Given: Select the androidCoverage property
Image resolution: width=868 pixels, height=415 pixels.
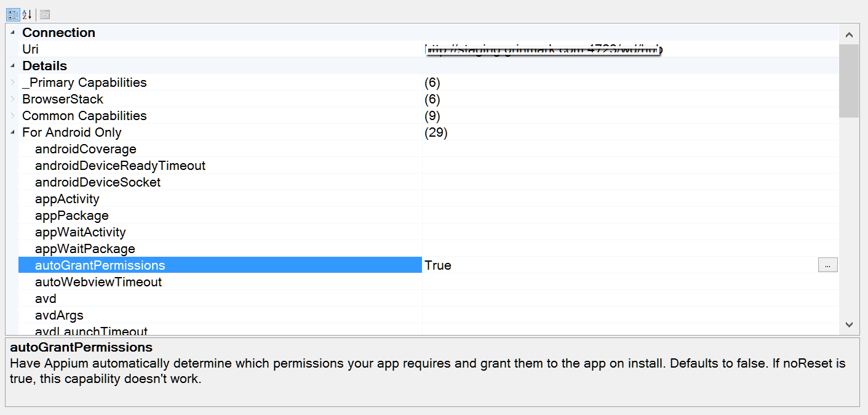Looking at the screenshot, I should tap(86, 149).
